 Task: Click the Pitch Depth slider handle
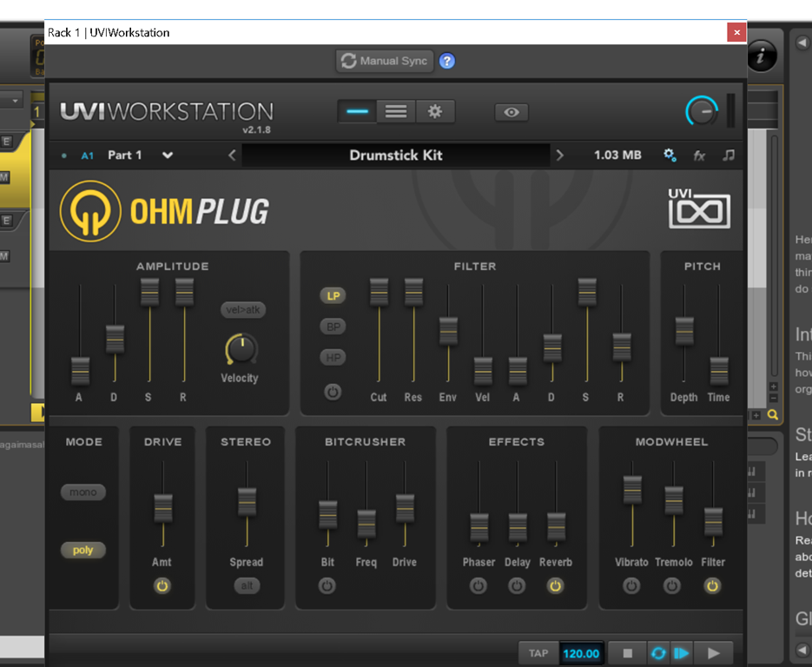[x=684, y=332]
